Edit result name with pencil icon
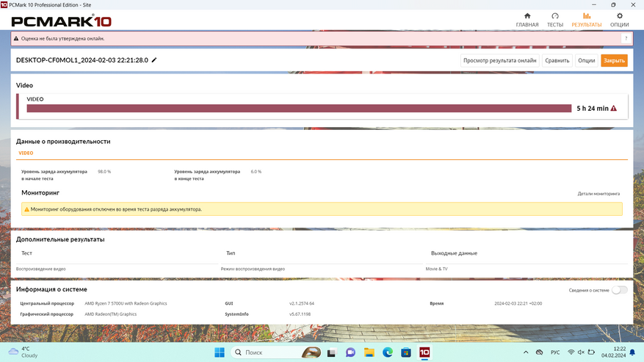644x362 pixels. [154, 60]
